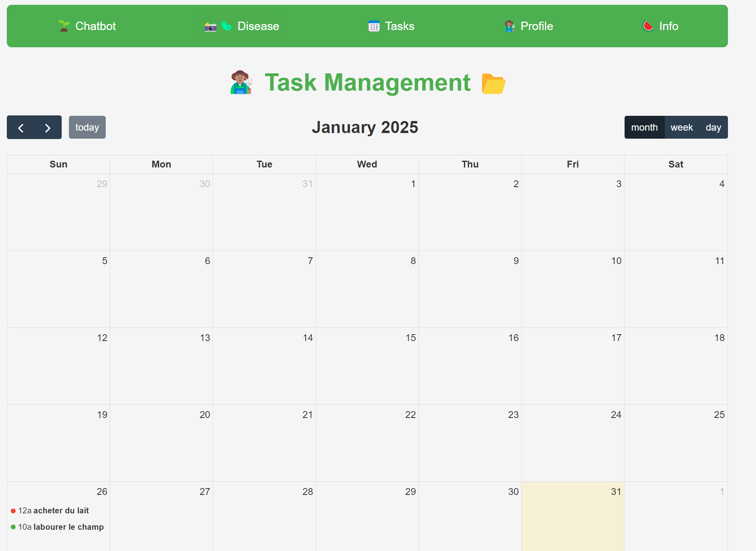Click the calendar icon beside Tasks

pos(374,26)
